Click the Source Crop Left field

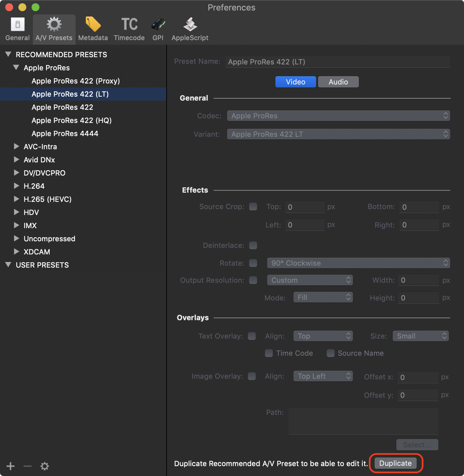pos(305,225)
